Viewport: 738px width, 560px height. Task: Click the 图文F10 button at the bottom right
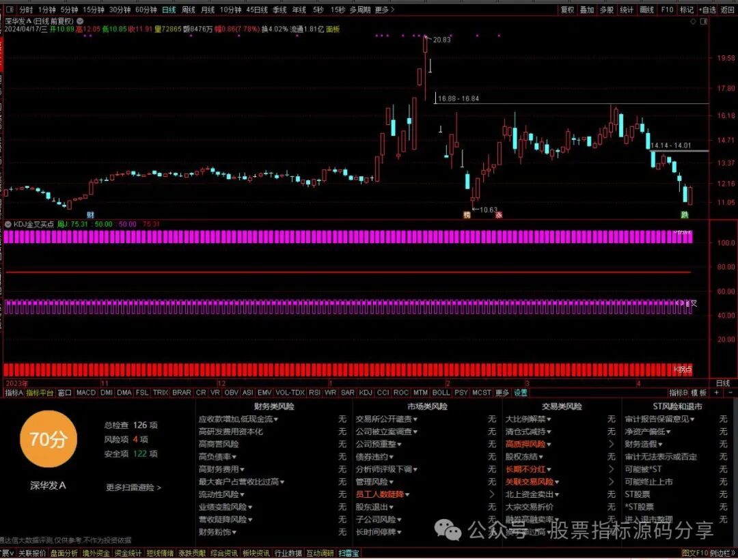(694, 553)
